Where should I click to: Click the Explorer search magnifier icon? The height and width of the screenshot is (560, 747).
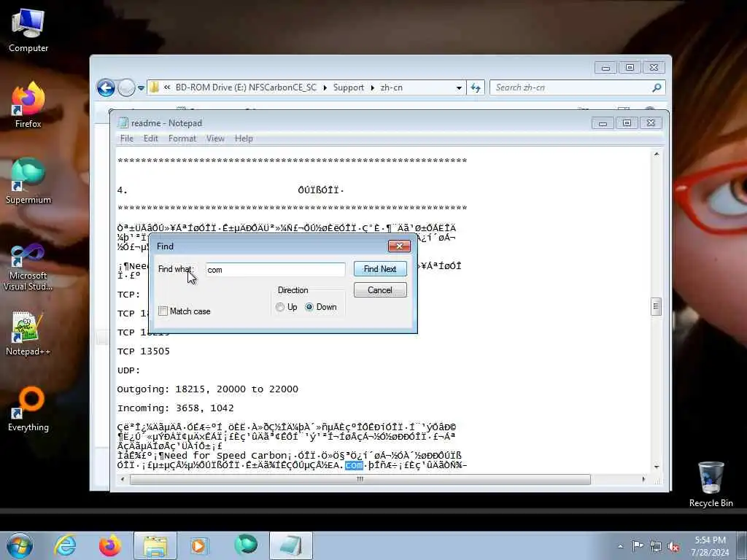pyautogui.click(x=657, y=87)
